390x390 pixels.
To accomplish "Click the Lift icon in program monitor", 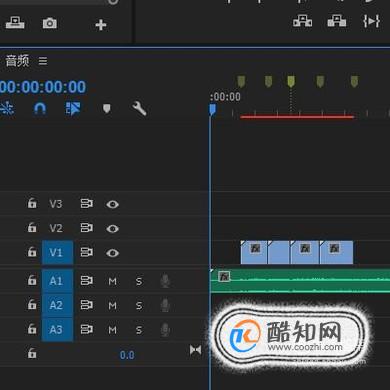I will click(303, 21).
